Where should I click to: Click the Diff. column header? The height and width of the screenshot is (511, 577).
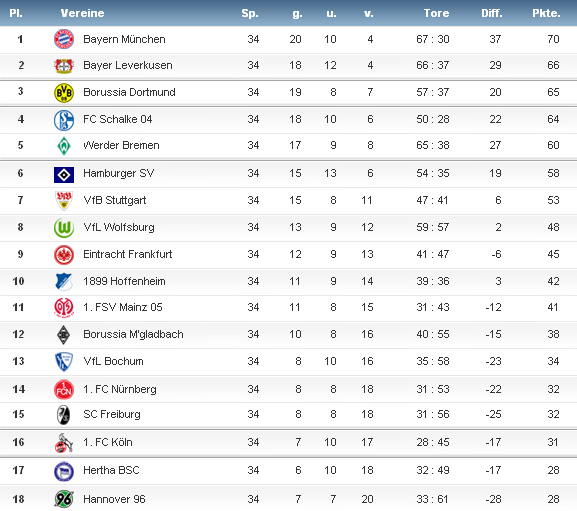(492, 13)
